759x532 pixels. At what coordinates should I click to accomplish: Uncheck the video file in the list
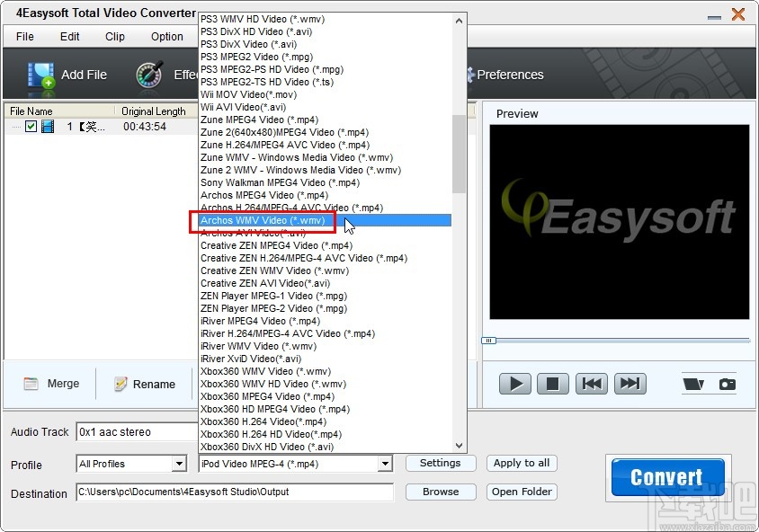[31, 127]
